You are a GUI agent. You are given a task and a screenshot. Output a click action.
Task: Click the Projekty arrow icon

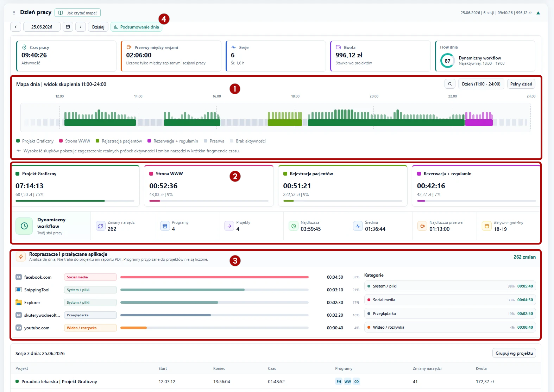pyautogui.click(x=229, y=226)
